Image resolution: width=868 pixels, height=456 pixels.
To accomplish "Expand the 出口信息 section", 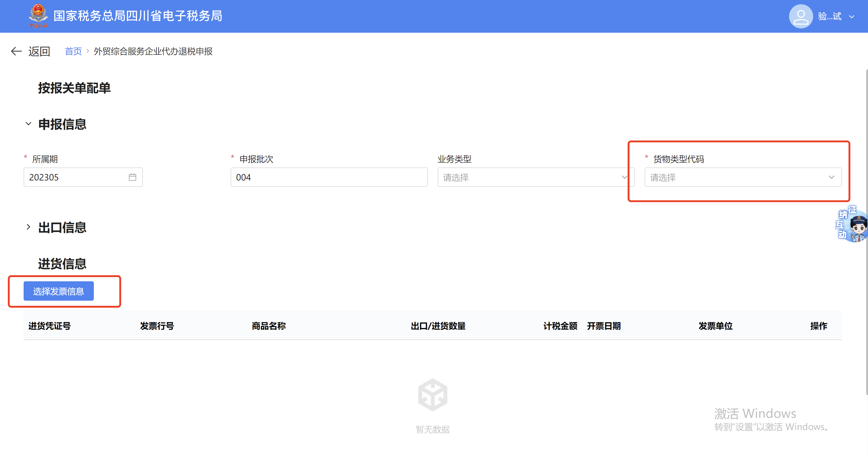I will [x=28, y=227].
